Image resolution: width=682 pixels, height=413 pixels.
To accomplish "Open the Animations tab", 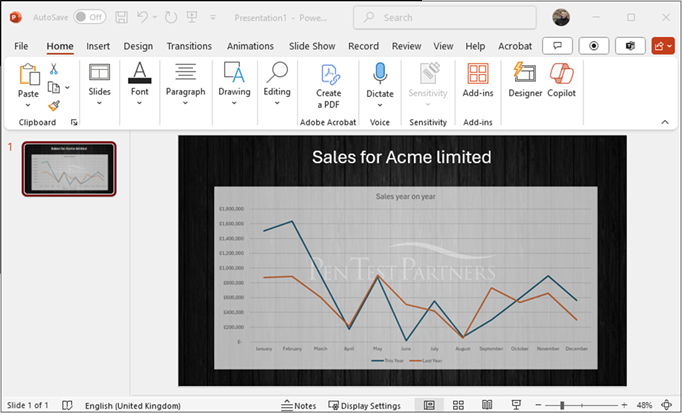I will (x=250, y=46).
